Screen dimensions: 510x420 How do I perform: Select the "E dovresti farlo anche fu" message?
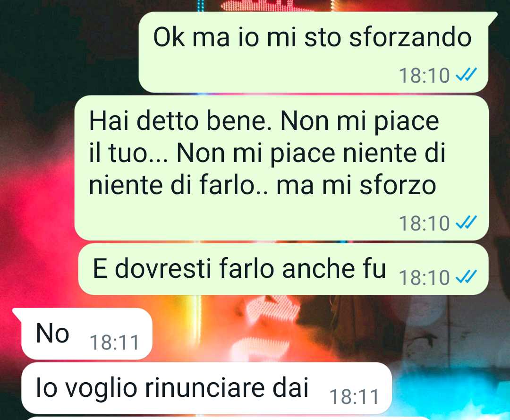[x=283, y=269]
